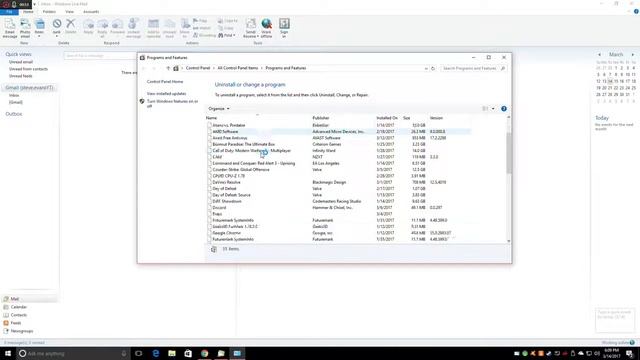
Task: Select Discord in the programs list
Action: pyautogui.click(x=338, y=207)
